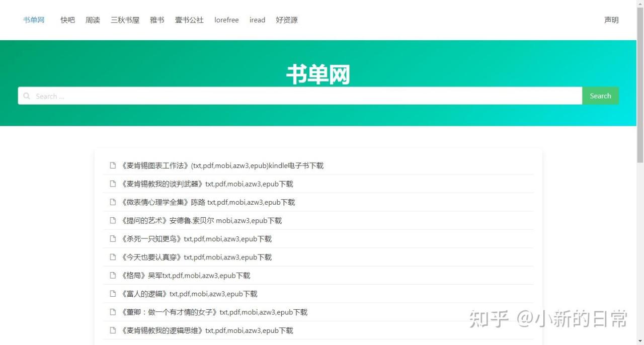
Task: Open the 书单网 home link in navbar
Action: tap(34, 20)
